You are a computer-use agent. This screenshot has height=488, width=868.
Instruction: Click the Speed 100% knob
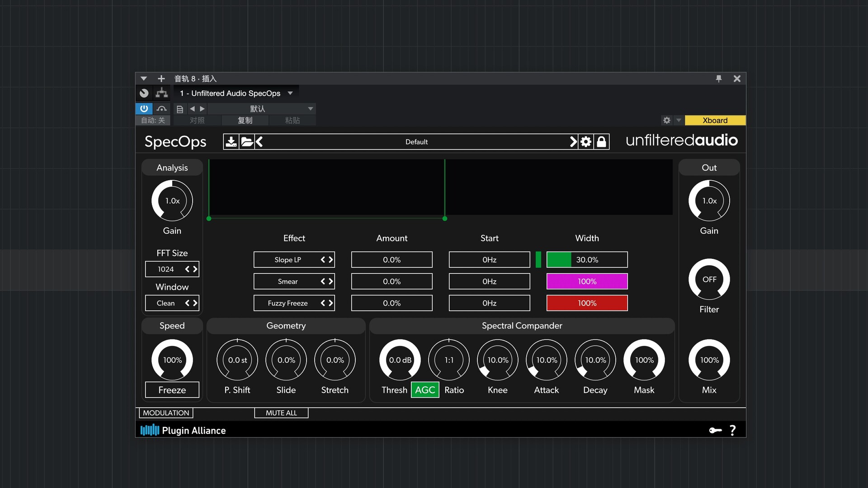coord(172,360)
